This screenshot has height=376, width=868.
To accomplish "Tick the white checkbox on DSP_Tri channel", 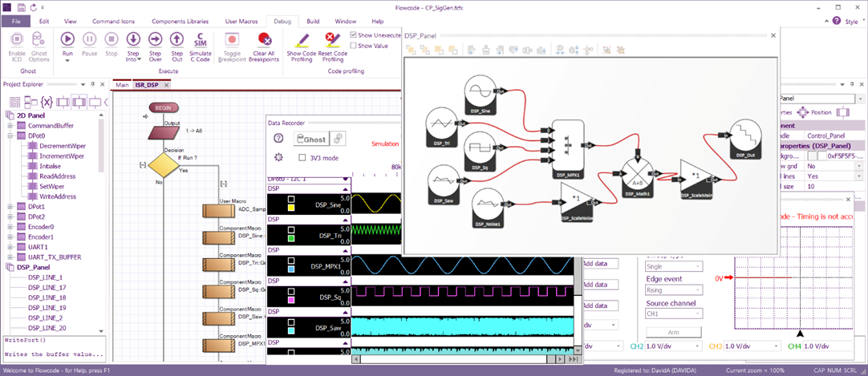I will click(x=291, y=229).
